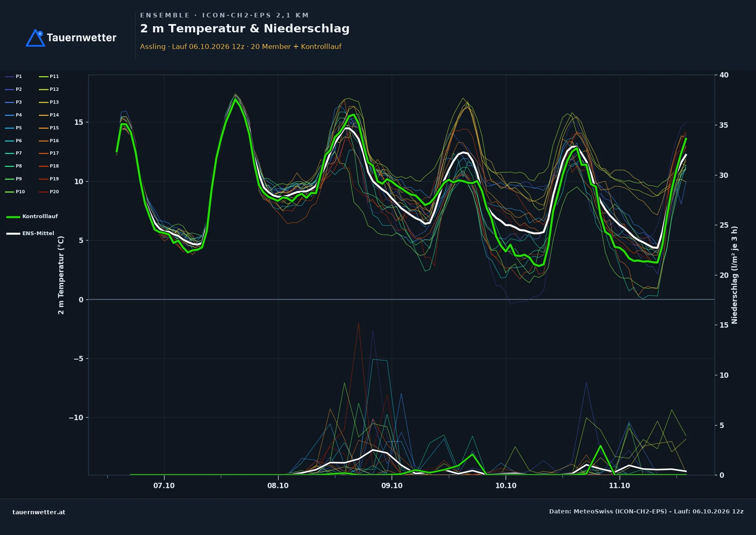The image size is (756, 535).
Task: Toggle the ENS-Mittel legend entry
Action: click(30, 233)
